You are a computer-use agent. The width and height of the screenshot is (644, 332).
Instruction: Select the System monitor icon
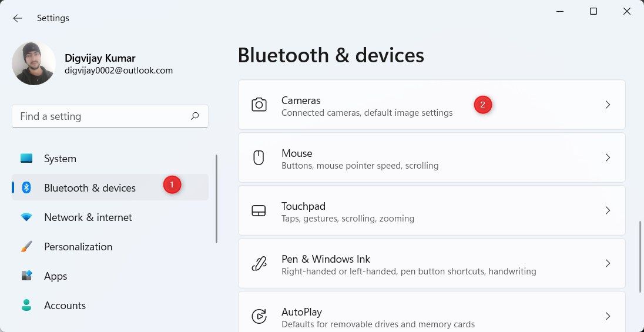point(26,158)
